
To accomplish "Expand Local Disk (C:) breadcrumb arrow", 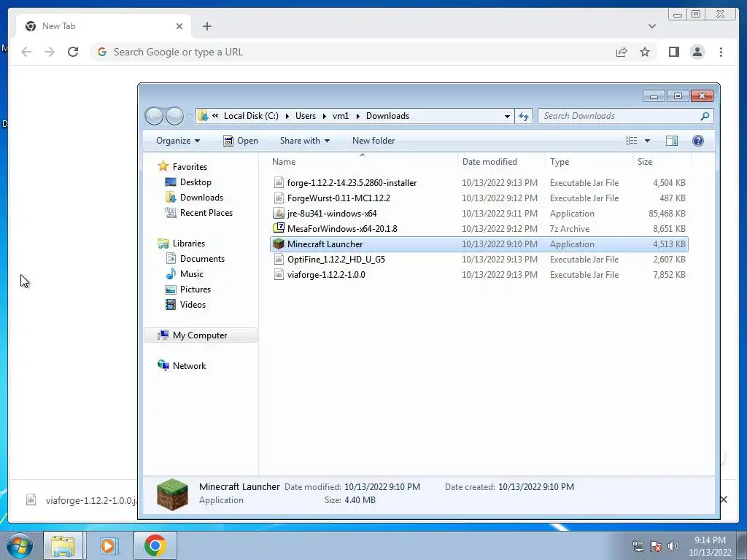I will pyautogui.click(x=287, y=116).
